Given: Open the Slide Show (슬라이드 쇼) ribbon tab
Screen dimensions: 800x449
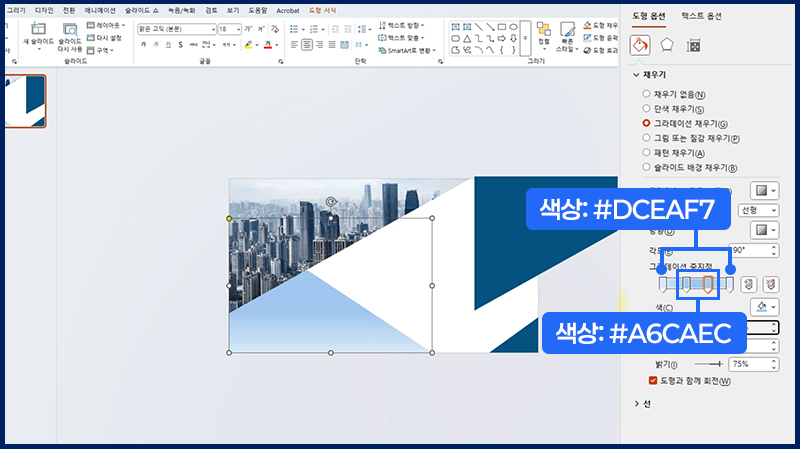Looking at the screenshot, I should (142, 10).
